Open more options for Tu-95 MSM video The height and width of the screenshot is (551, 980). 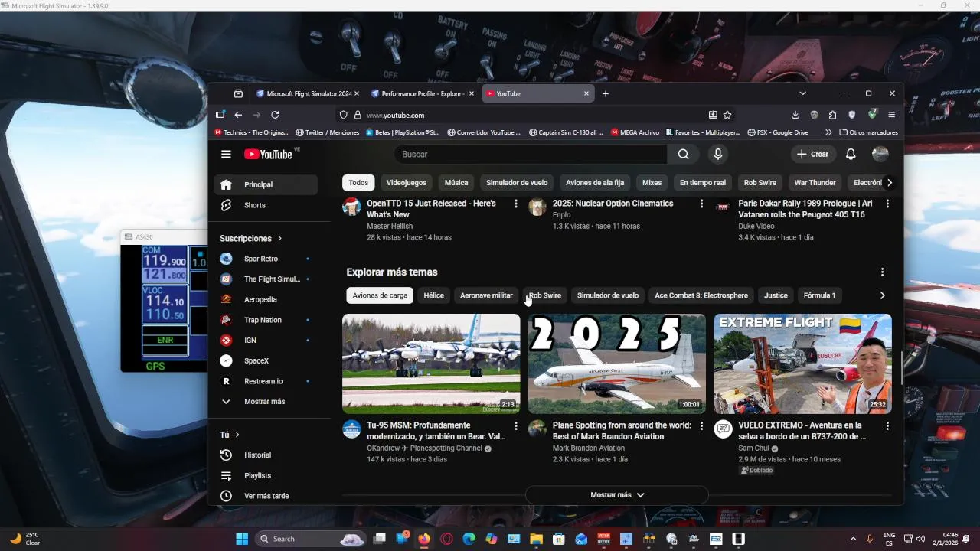point(516,425)
